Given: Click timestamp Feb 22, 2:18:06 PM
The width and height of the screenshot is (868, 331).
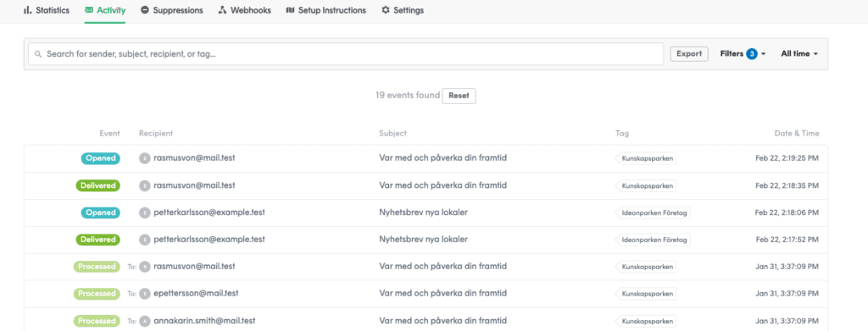Looking at the screenshot, I should pos(787,212).
